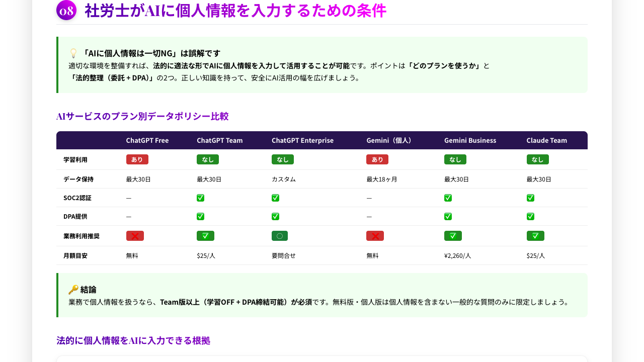The height and width of the screenshot is (362, 644).
Task: Click bold text 「法的整理（委託 + DPA）」
Action: (x=112, y=78)
